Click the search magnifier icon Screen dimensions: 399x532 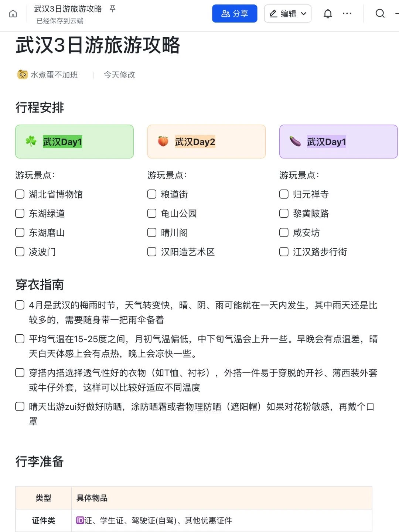point(380,14)
